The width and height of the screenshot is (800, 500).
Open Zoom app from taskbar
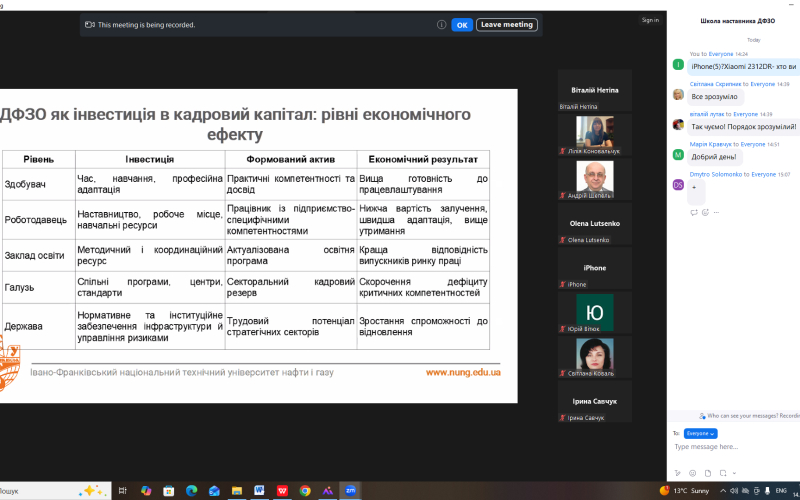click(350, 491)
